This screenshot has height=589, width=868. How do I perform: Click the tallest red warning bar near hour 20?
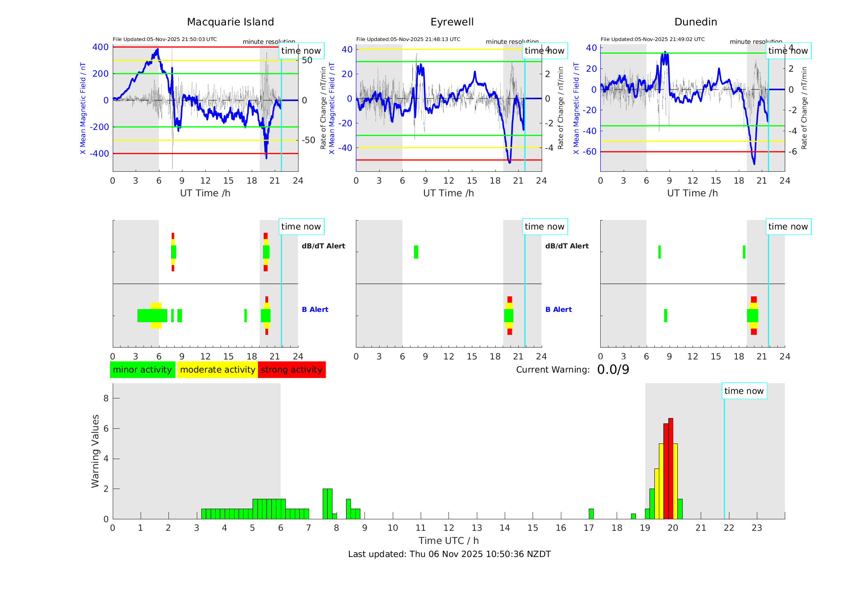coord(671,467)
